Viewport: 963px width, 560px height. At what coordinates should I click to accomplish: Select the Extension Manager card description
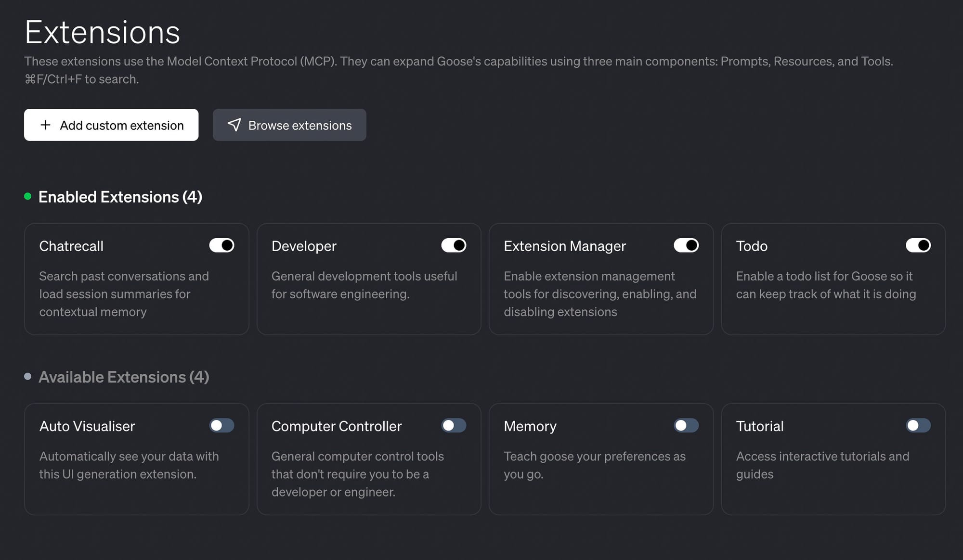[599, 294]
